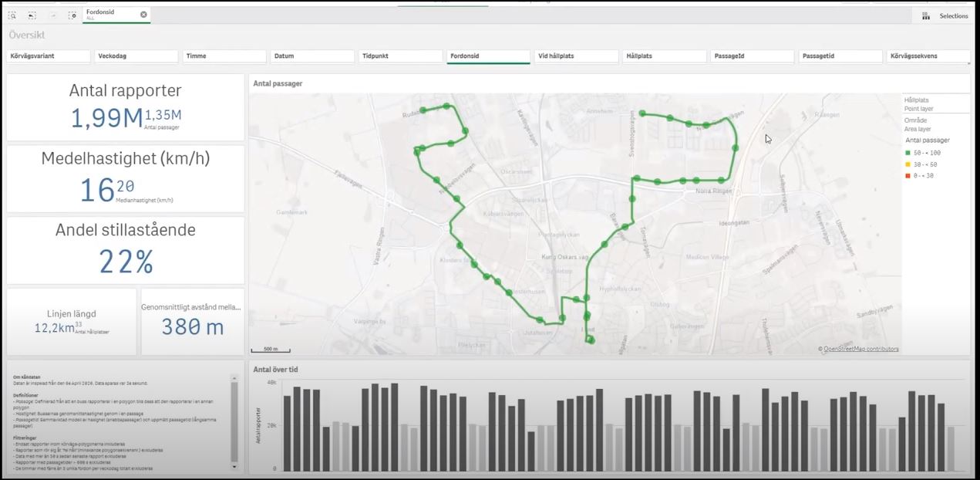Click the Selections button
The image size is (980, 480).
point(953,15)
